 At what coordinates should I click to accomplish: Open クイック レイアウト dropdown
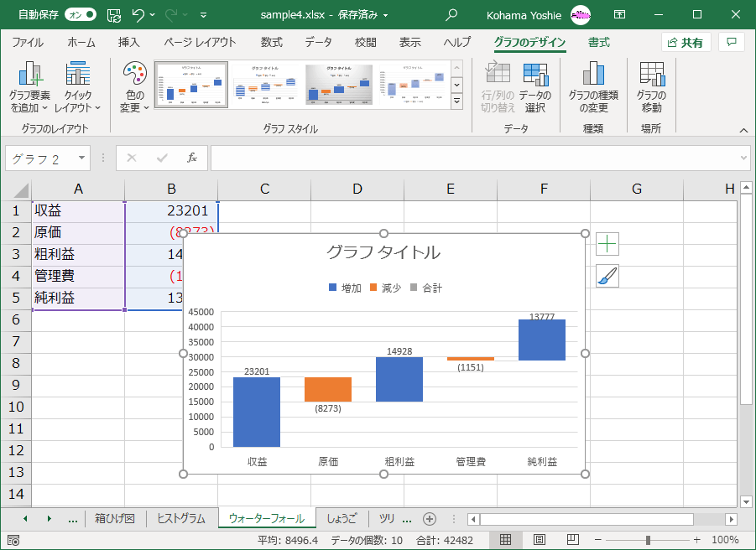click(x=78, y=87)
